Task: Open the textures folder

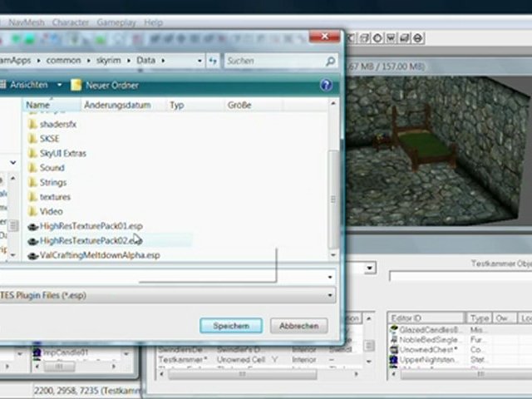Action: (55, 197)
